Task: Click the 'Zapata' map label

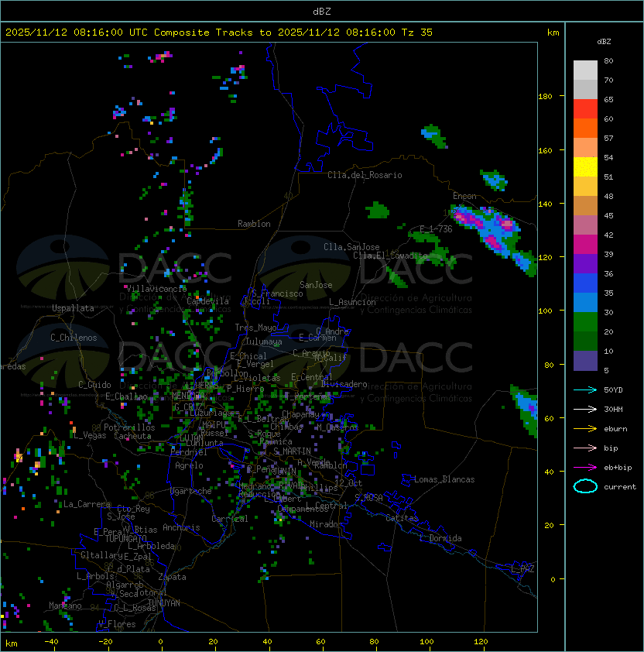Action: 172,577
